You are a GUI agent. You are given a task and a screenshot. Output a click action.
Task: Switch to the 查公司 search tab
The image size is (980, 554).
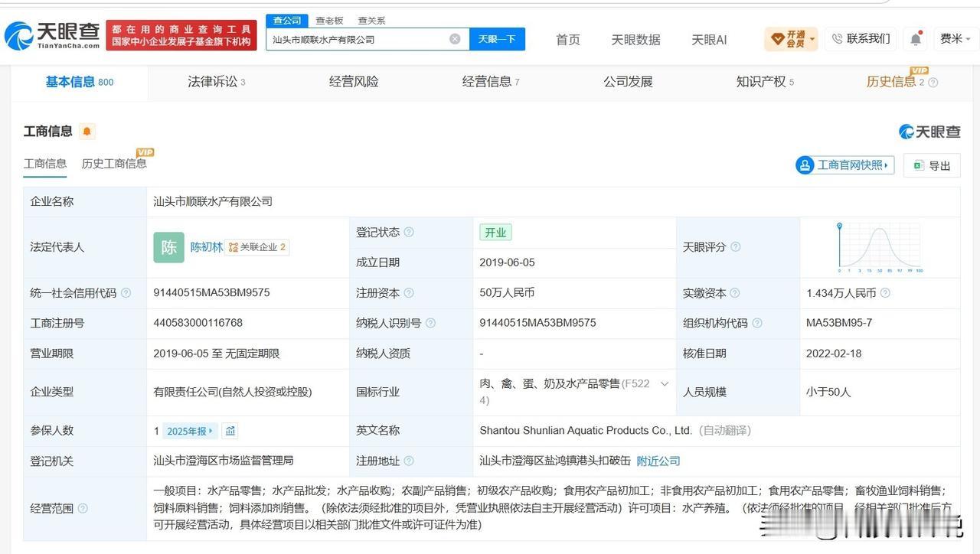[x=287, y=21]
